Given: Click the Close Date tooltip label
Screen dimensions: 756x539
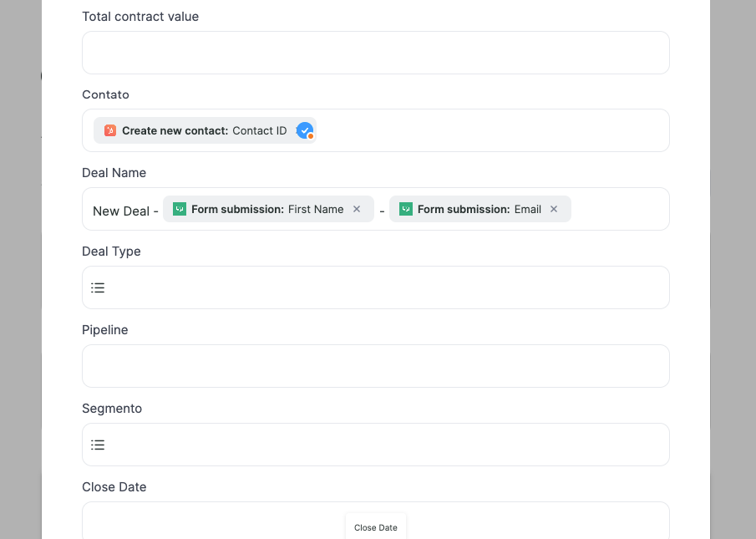Looking at the screenshot, I should point(376,527).
